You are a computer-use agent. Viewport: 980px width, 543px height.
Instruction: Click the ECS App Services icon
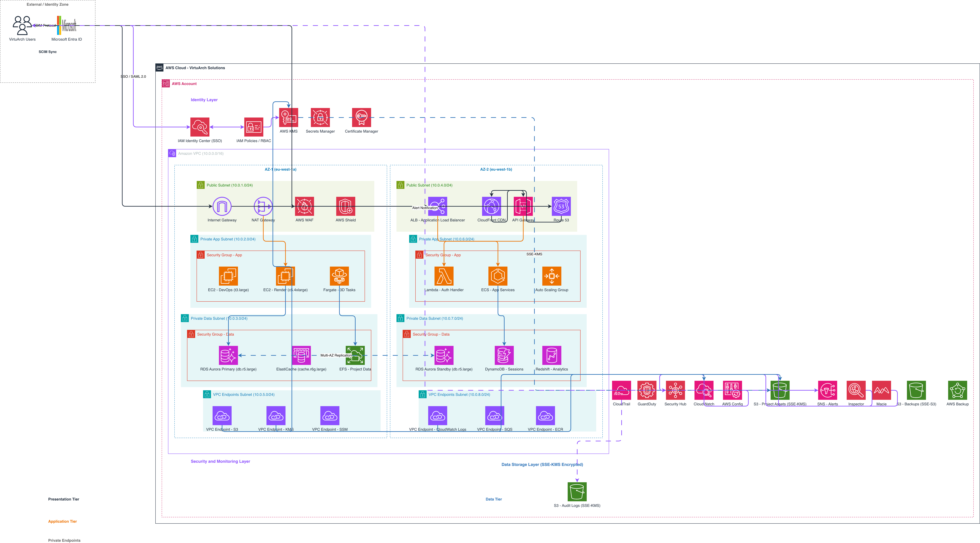(x=498, y=276)
